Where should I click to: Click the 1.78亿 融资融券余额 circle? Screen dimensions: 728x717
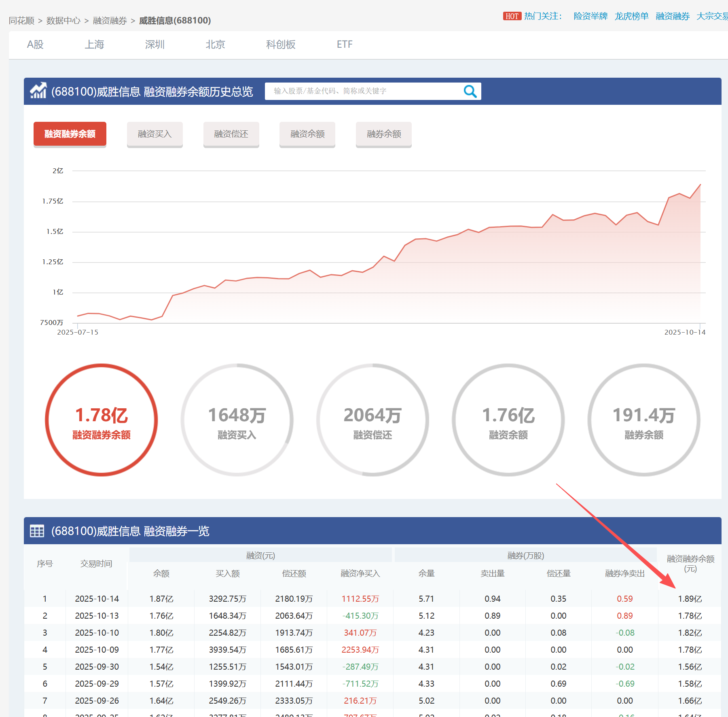102,420
